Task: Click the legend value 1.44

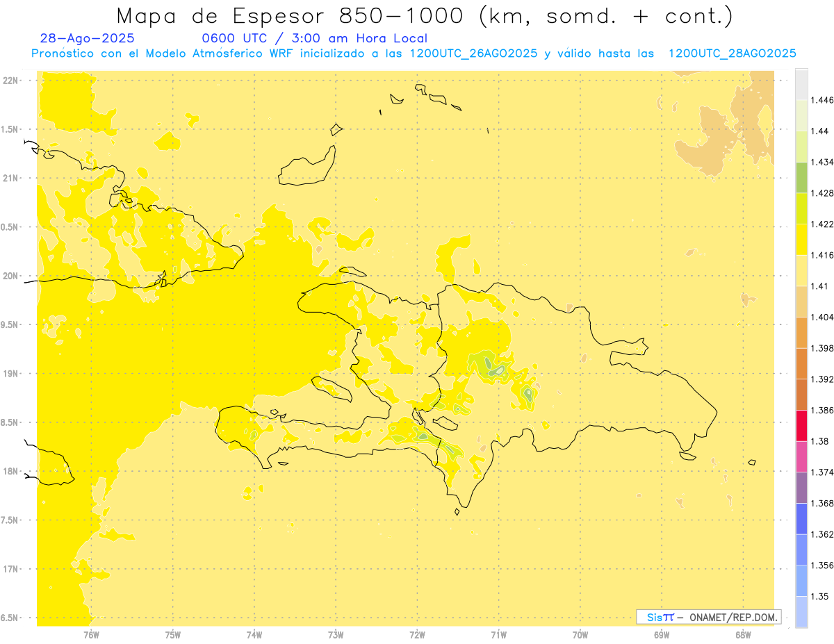Action: pos(819,131)
